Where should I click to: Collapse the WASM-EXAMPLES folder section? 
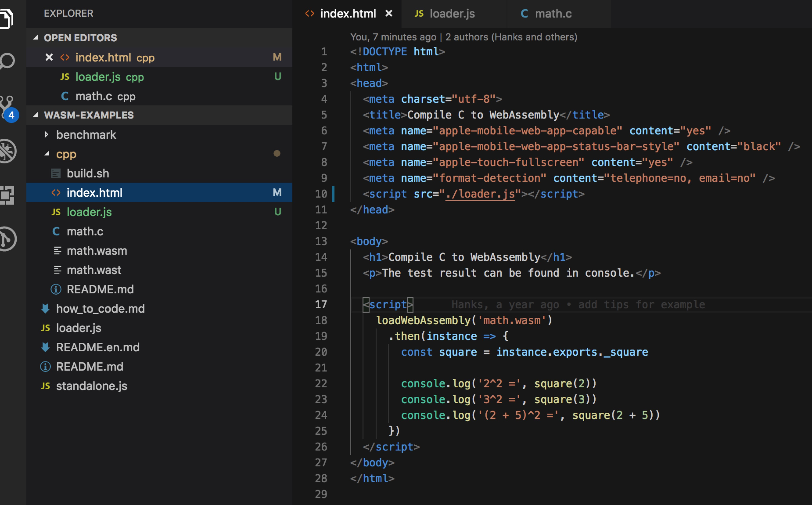(35, 115)
